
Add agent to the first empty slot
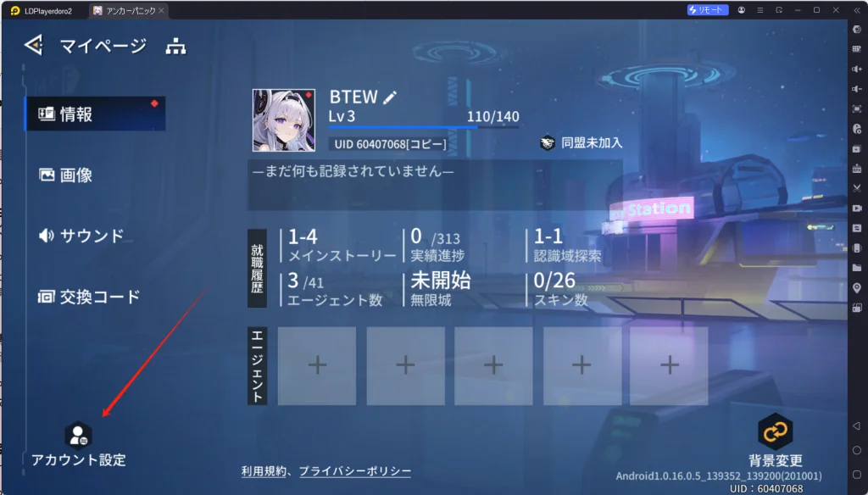pyautogui.click(x=317, y=365)
